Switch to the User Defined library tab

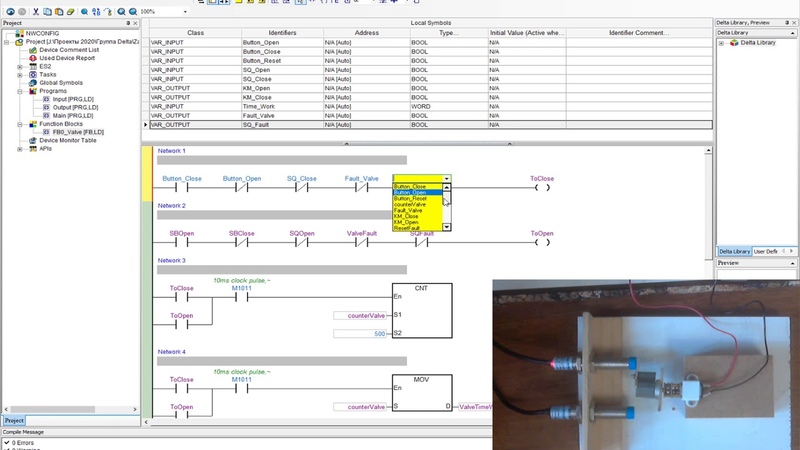point(766,252)
